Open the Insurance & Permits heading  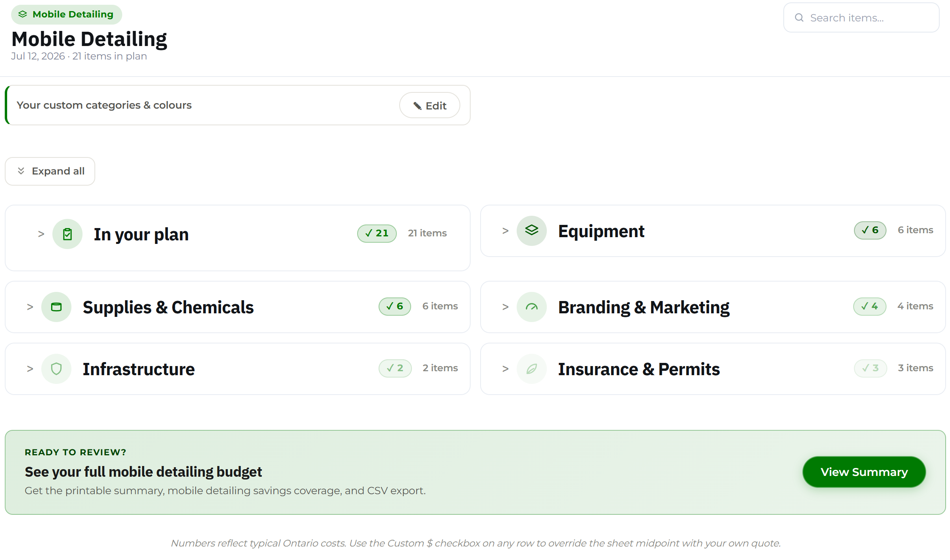coord(639,369)
